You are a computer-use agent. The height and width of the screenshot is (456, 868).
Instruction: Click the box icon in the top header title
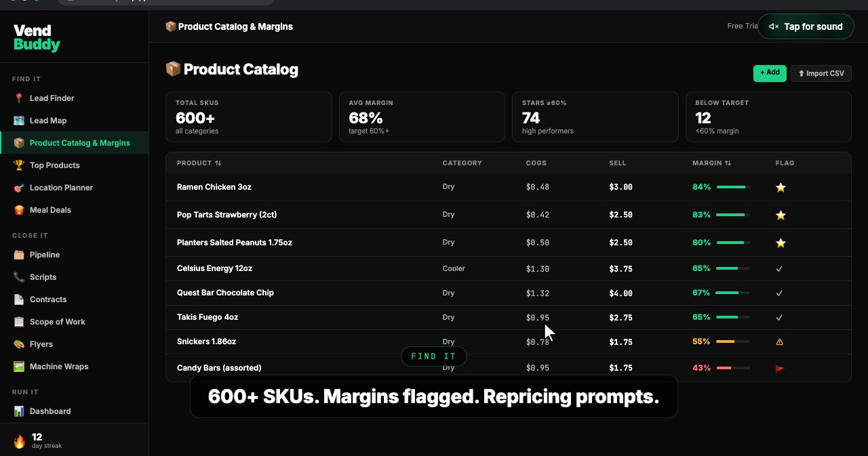171,26
